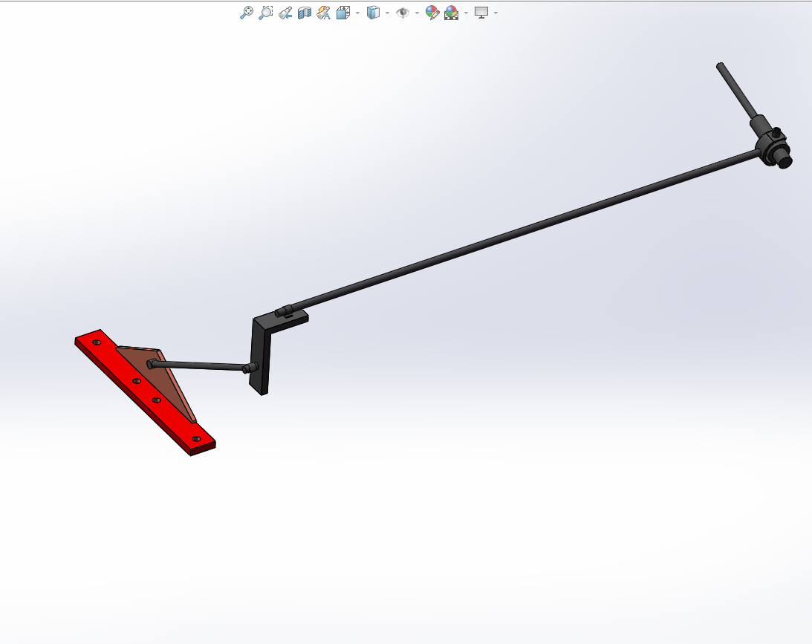Select the upper handle rod
Image resolution: width=812 pixels, height=644 pixels.
(738, 93)
